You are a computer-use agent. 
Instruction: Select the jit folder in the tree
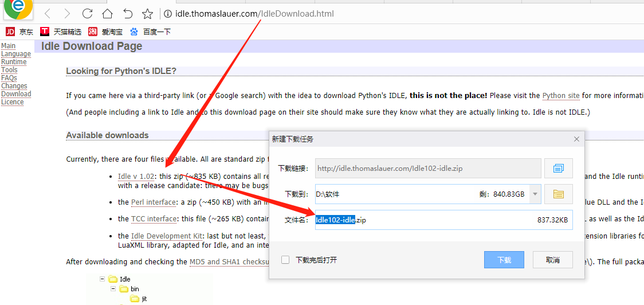click(139, 299)
